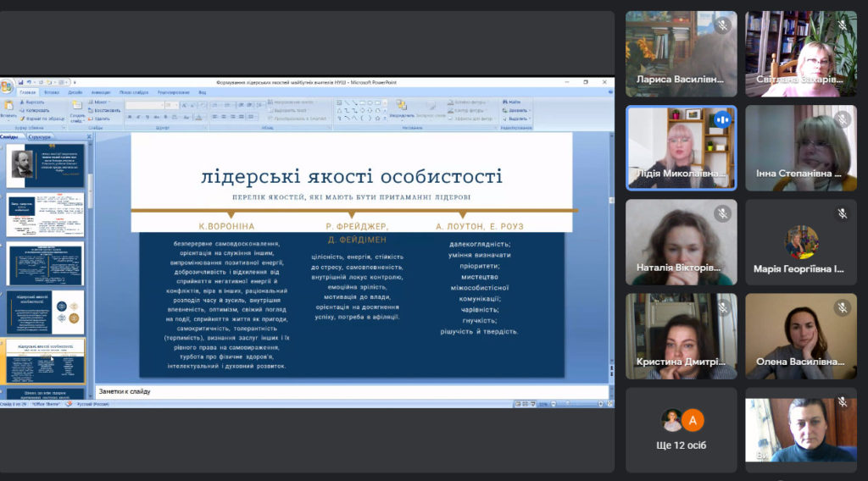Viewport: 868px width, 481px height.
Task: Start the slideshow from the status bar icon
Action: tap(532, 404)
